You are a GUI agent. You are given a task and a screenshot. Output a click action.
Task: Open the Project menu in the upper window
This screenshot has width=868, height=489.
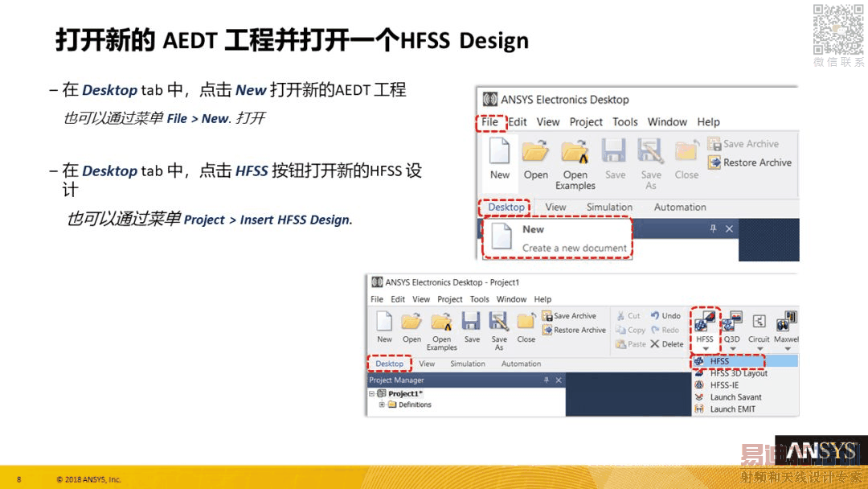[586, 121]
